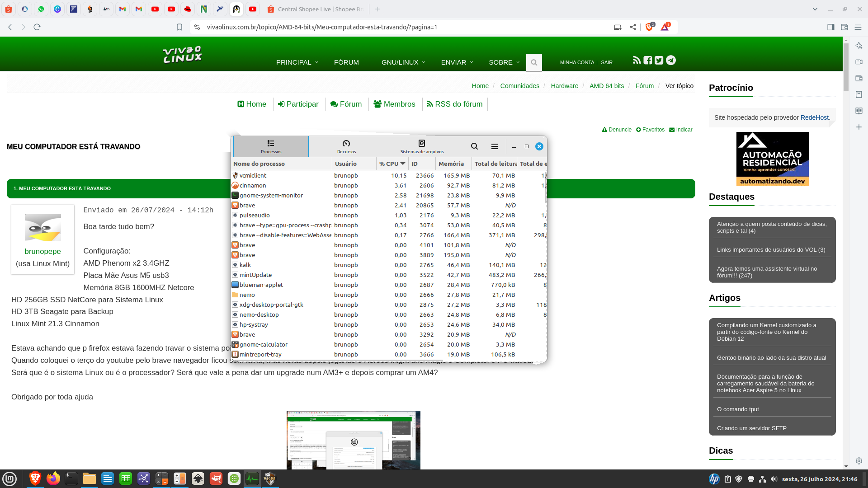Open the Viva o Linux Telegram icon

671,60
